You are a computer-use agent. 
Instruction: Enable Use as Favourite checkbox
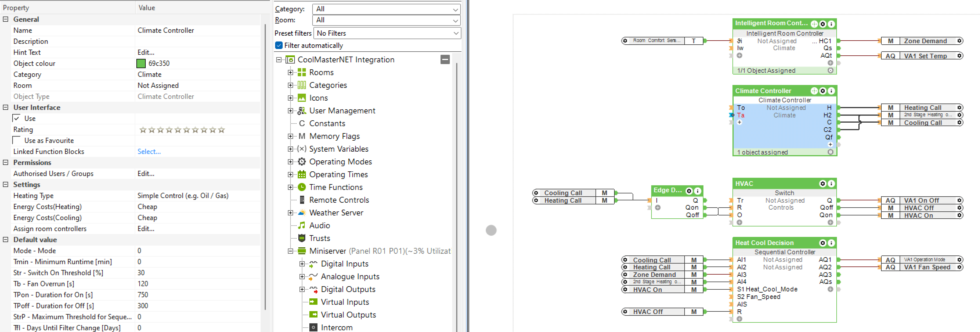click(x=17, y=140)
